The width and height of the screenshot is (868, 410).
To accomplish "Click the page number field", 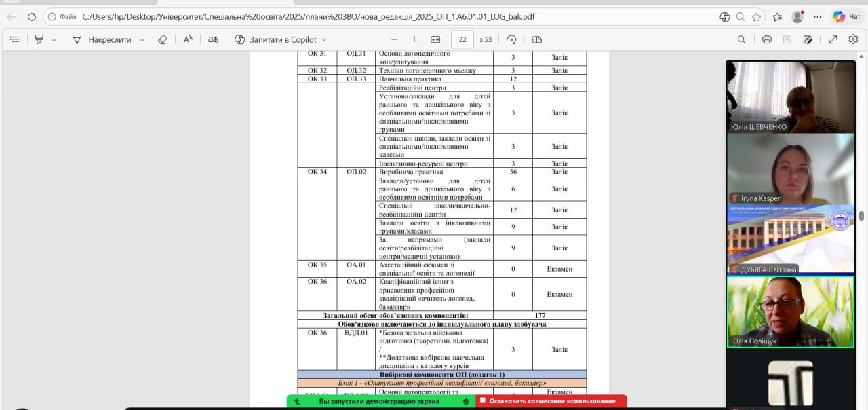I will click(x=462, y=39).
